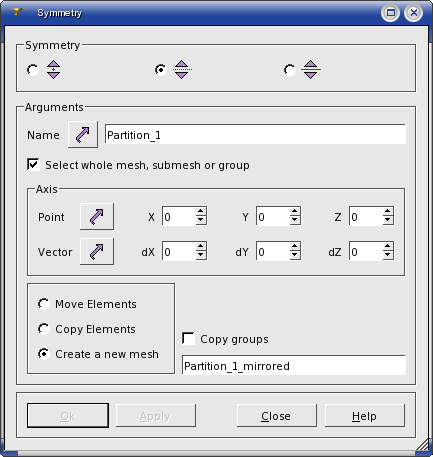Select plane symmetry radio option
The width and height of the screenshot is (433, 457).
pos(289,70)
